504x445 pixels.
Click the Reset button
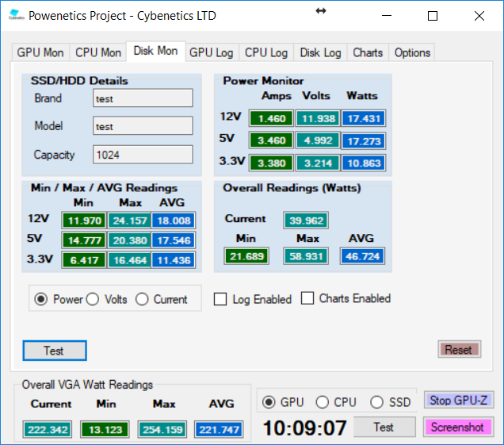460,350
